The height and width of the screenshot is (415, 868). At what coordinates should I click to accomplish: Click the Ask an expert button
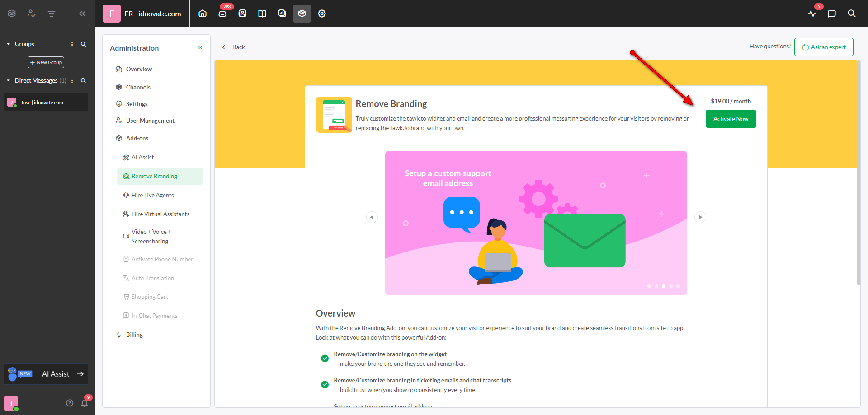pos(824,47)
